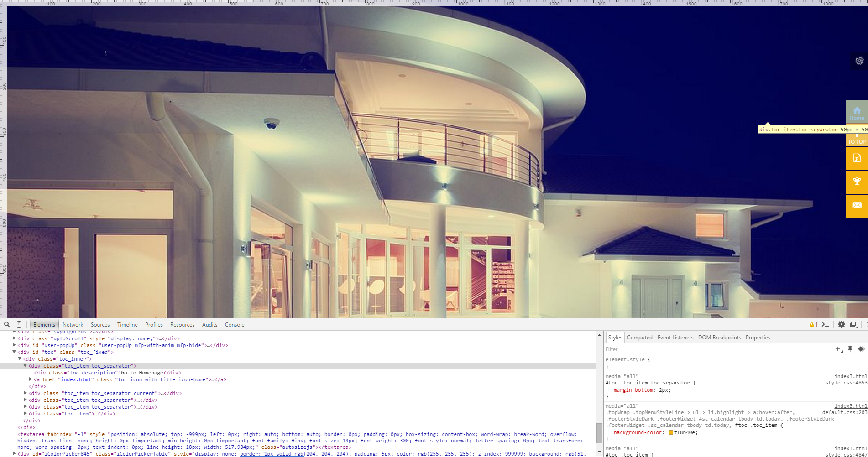868x457 pixels.
Task: Click the envelope mail icon on sidebar
Action: click(x=857, y=205)
